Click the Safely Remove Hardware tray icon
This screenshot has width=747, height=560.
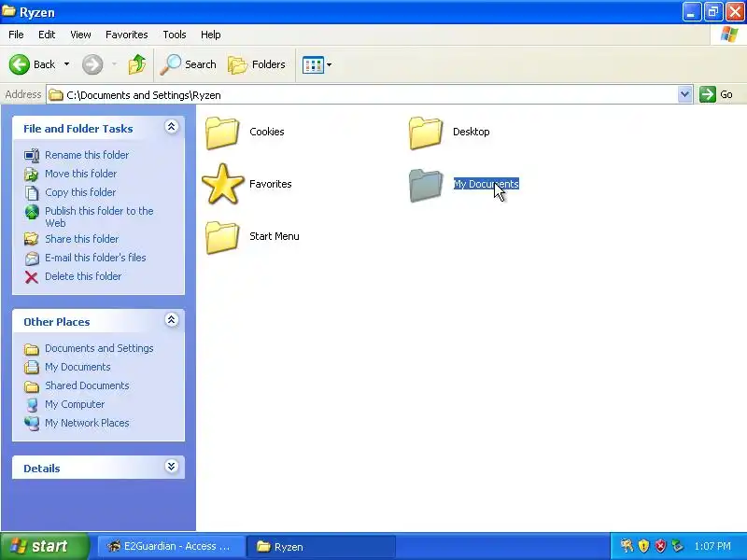coord(677,546)
